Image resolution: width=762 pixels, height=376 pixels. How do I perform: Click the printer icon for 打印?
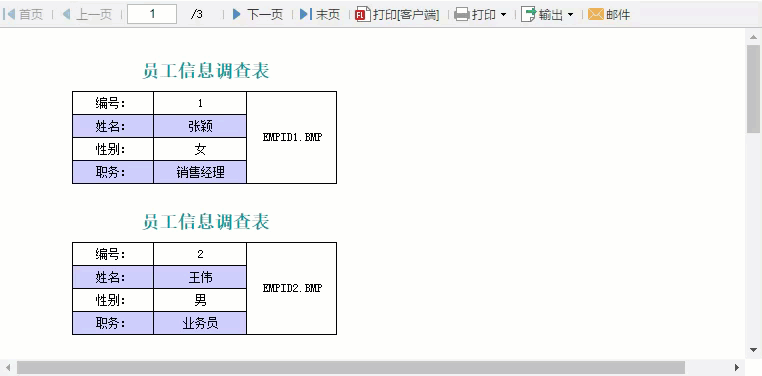[x=462, y=15]
